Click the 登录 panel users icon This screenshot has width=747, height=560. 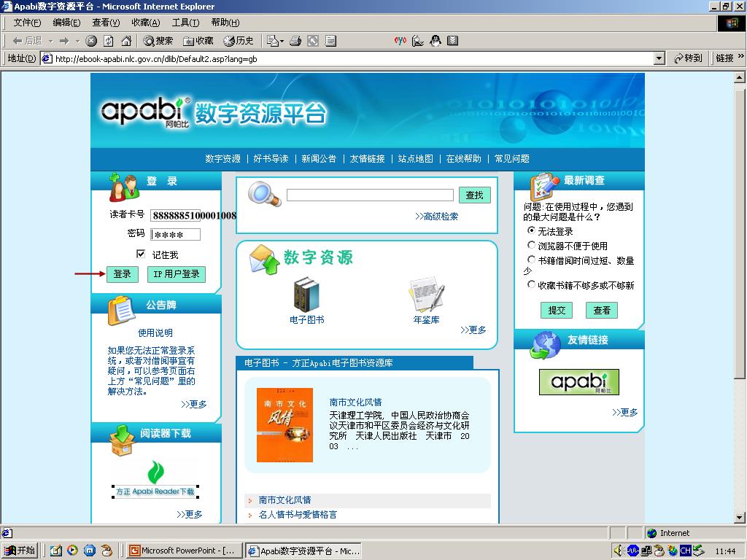click(x=124, y=187)
